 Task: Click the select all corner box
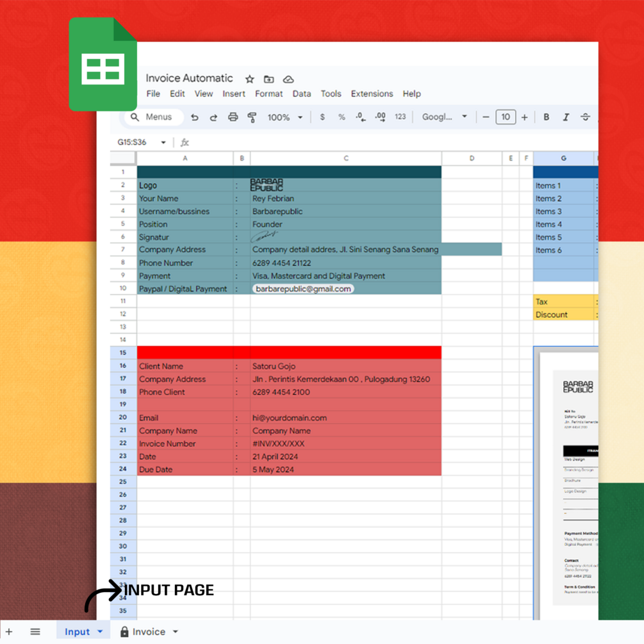click(x=123, y=158)
